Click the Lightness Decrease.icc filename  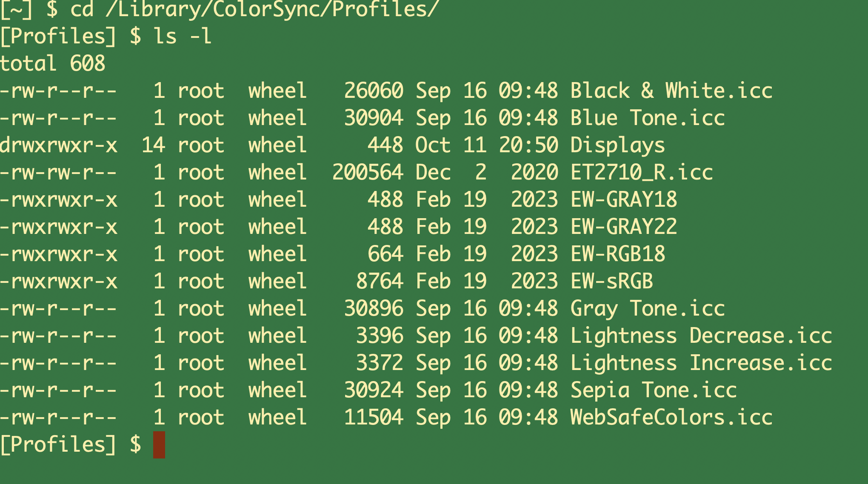click(x=701, y=336)
